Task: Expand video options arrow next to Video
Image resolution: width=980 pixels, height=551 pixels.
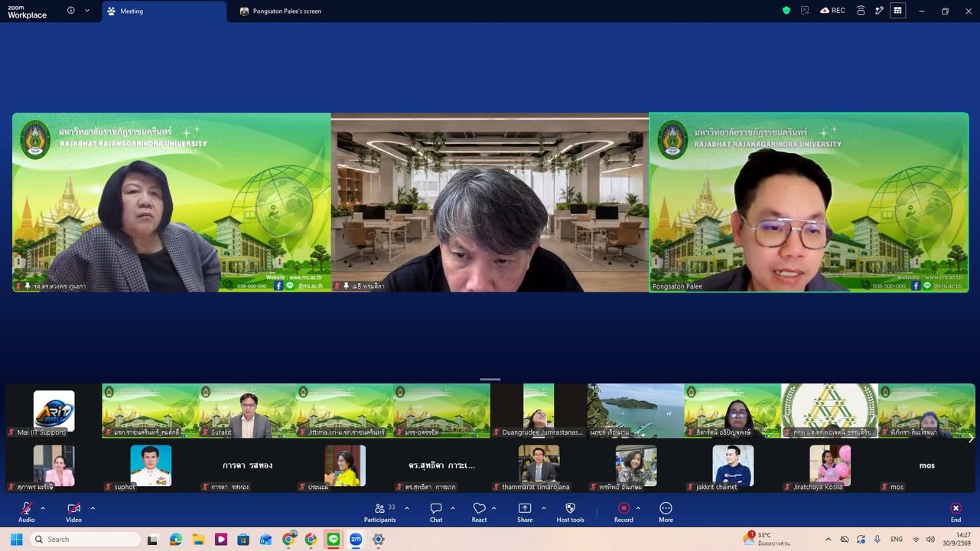Action: point(93,508)
